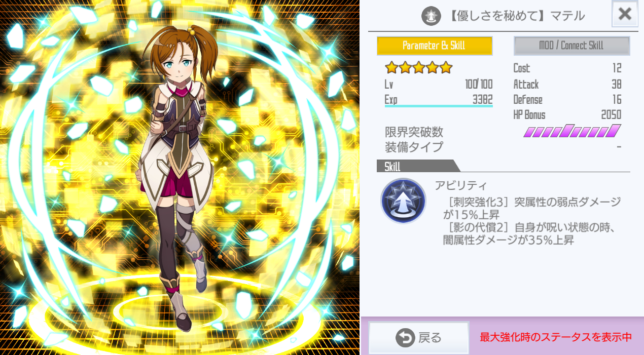Screen dimensions: 644x355
Task: Click the character type icon beside title
Action: (431, 16)
